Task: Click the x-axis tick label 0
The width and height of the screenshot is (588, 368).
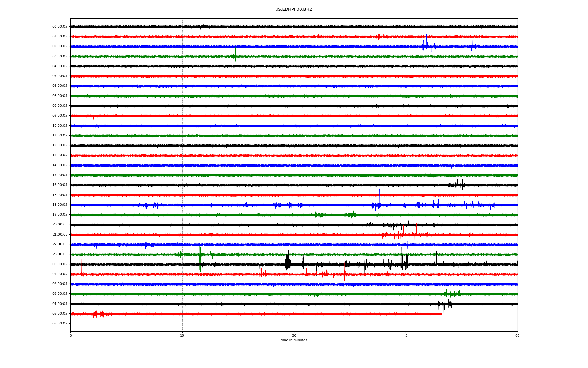Action: (x=71, y=335)
